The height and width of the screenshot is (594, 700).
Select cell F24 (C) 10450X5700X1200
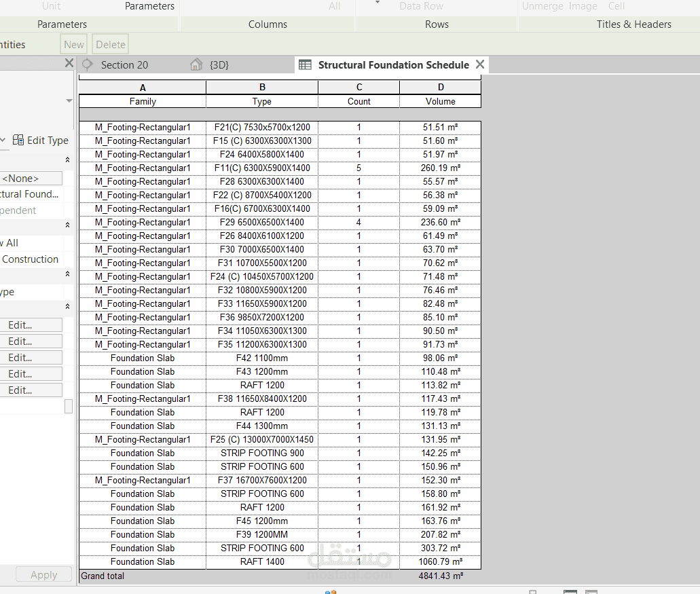point(262,277)
